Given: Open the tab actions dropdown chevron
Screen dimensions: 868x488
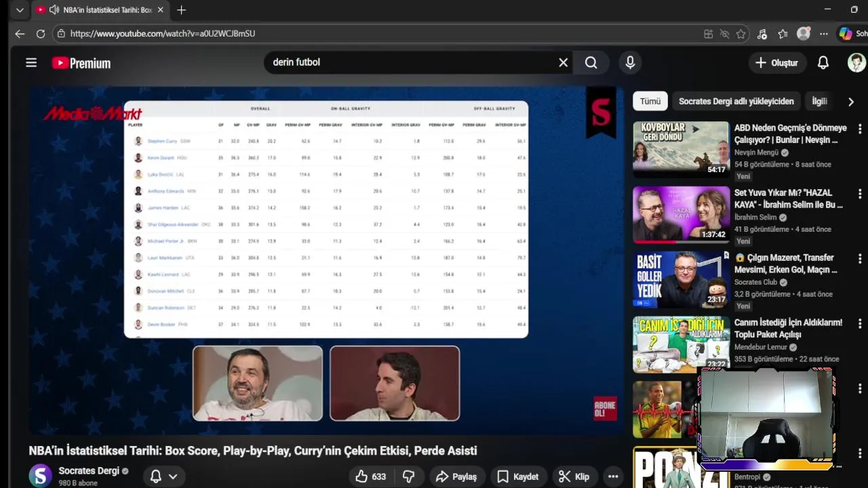Looking at the screenshot, I should [20, 10].
